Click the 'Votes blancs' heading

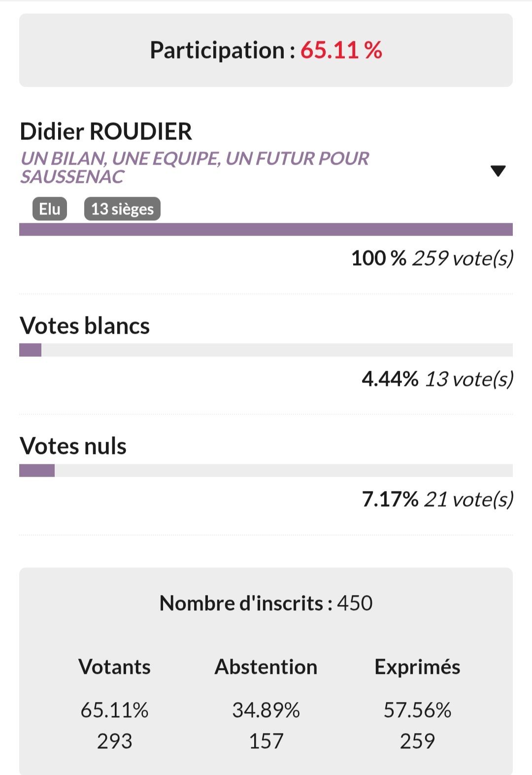[x=85, y=326]
